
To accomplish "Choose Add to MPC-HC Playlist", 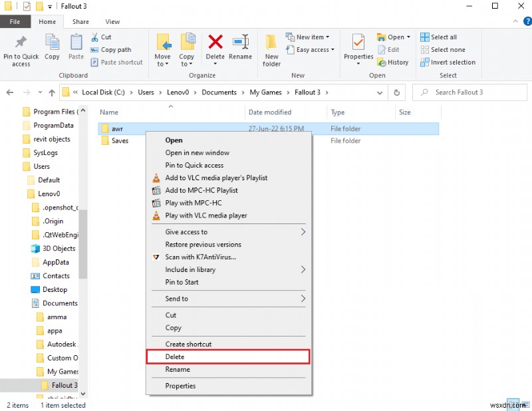I will coord(228,190).
